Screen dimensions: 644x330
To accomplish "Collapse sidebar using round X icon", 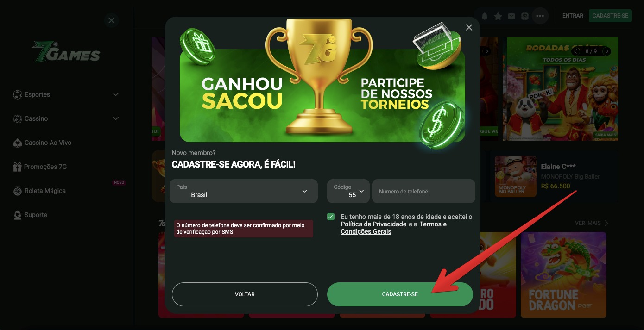I will click(x=111, y=20).
